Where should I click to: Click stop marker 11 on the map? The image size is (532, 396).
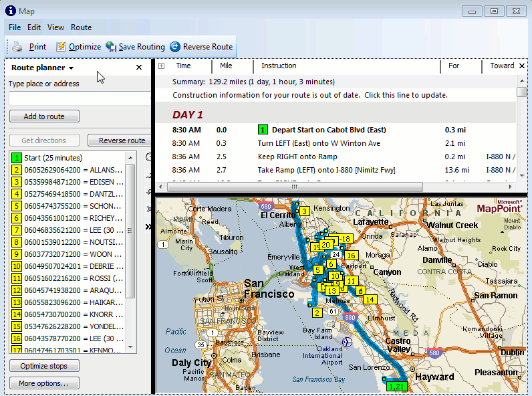point(351,281)
